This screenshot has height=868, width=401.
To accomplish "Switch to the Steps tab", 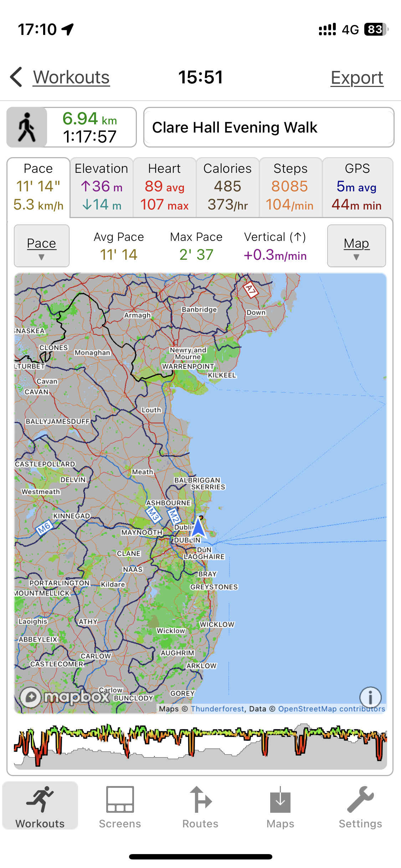I will click(291, 187).
